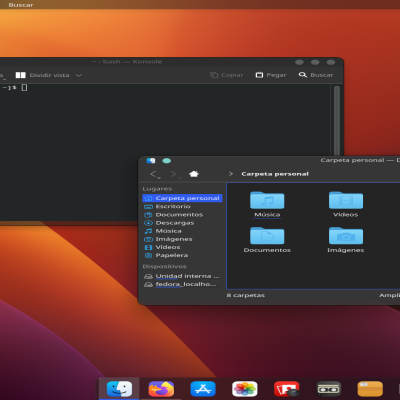Image resolution: width=400 pixels, height=400 pixels.
Task: Click Copiar in Konsole toolbar
Action: [x=227, y=75]
